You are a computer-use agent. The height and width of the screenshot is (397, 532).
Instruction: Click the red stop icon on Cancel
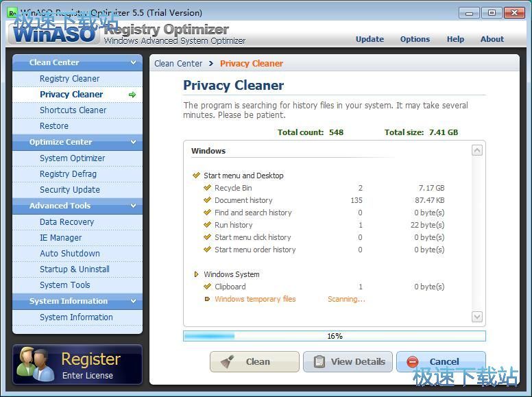pyautogui.click(x=413, y=362)
